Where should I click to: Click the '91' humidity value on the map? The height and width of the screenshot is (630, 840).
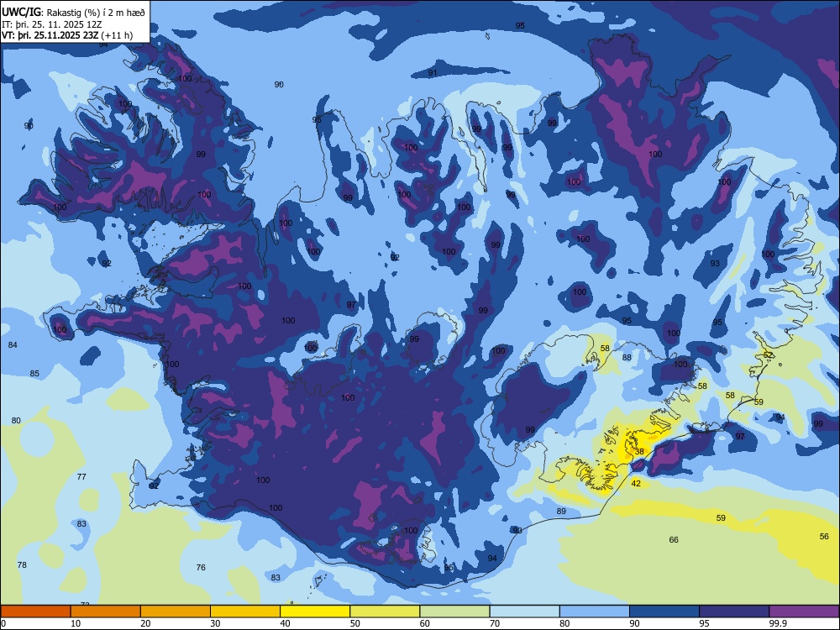coord(433,73)
